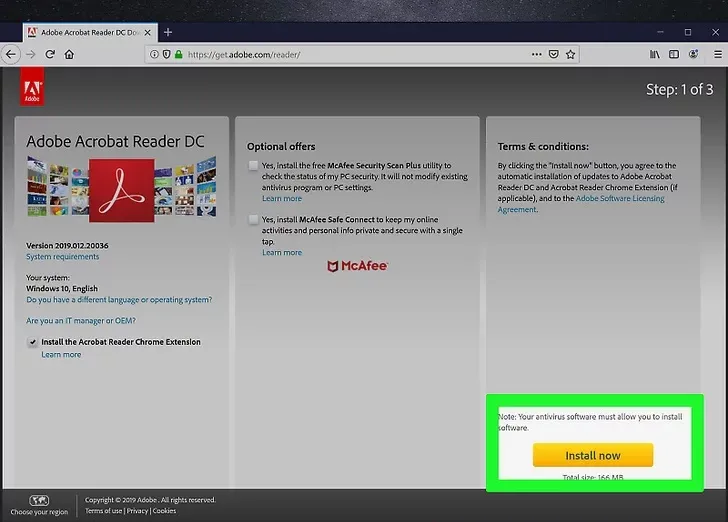Open the System requirements link
The height and width of the screenshot is (522, 728).
coord(63,257)
